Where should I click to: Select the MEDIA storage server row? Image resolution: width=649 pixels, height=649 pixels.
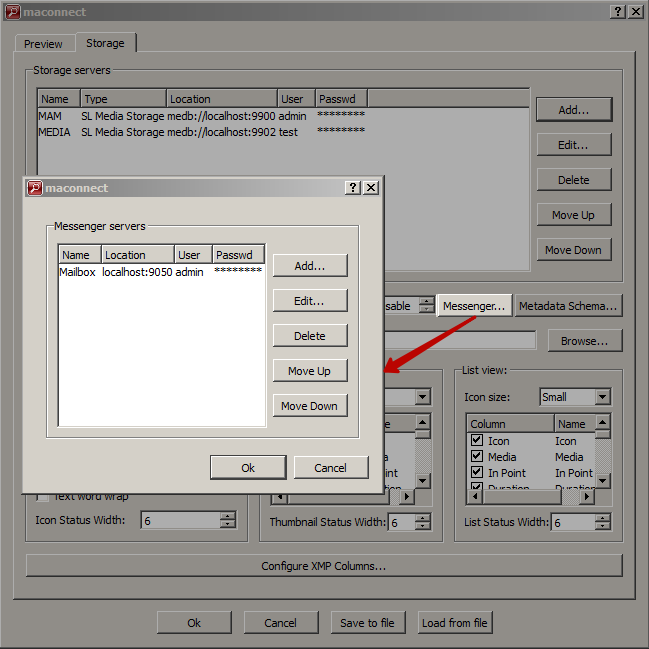[x=283, y=132]
